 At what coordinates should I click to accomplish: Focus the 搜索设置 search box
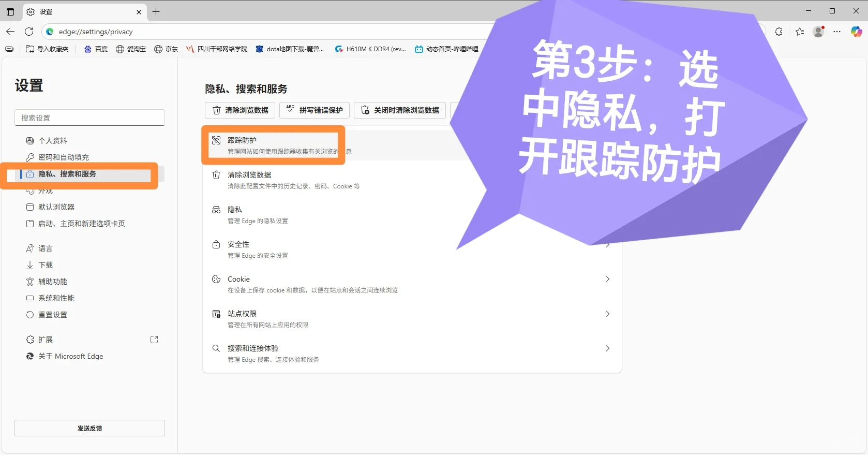[x=89, y=118]
